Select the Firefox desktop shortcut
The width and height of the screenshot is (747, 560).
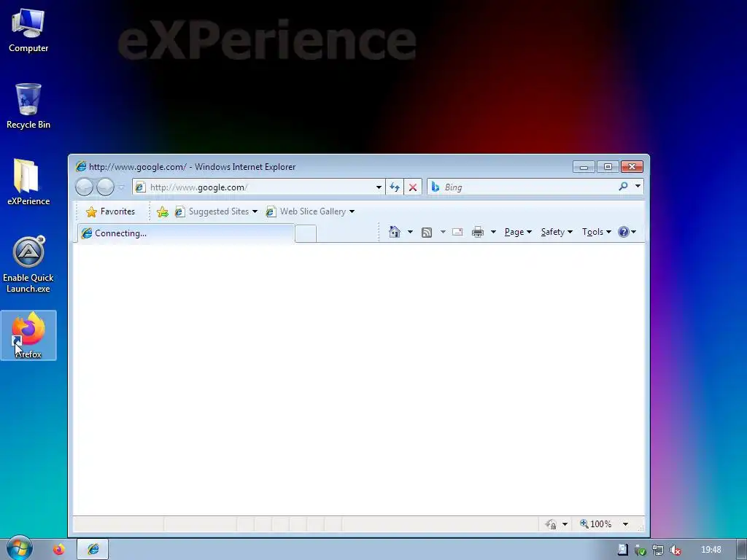[28, 335]
